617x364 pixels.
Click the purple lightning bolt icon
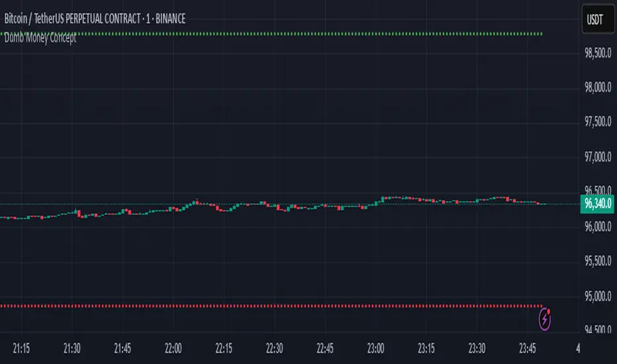point(546,319)
